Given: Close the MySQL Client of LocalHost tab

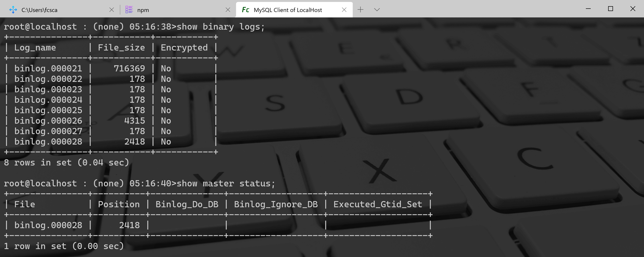Looking at the screenshot, I should [344, 10].
